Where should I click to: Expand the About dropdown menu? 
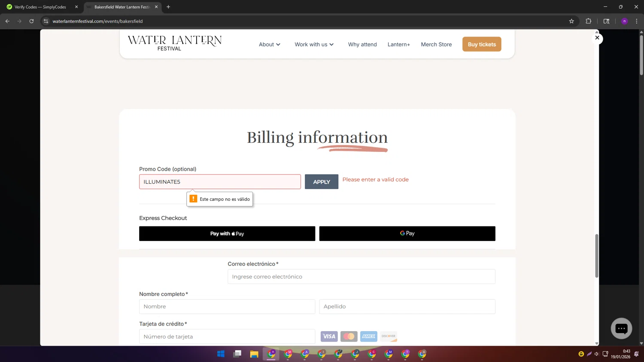point(270,44)
